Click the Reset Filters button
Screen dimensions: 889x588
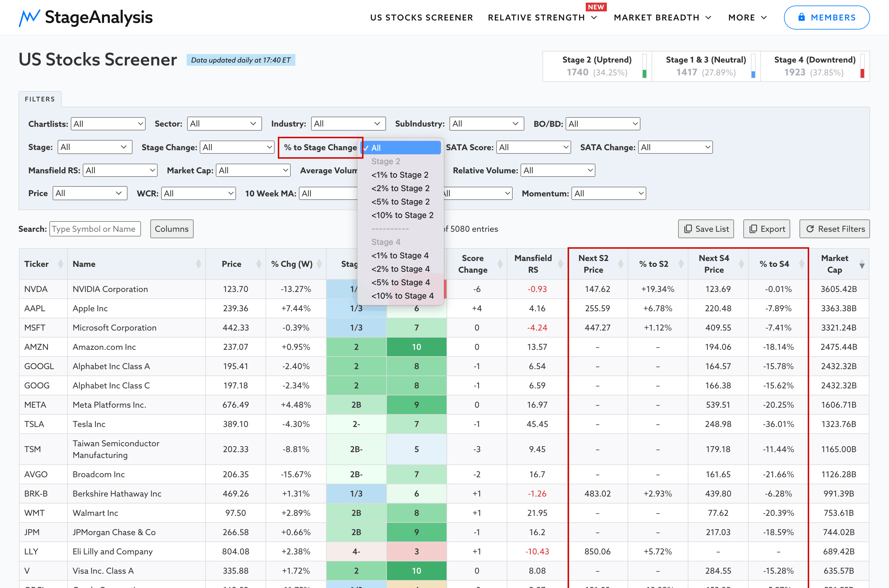click(x=835, y=229)
